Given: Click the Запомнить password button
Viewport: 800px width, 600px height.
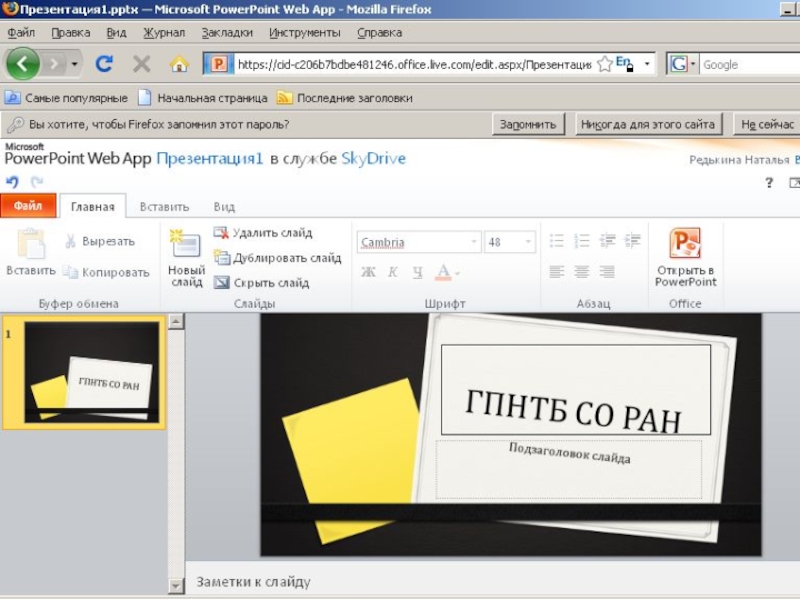Looking at the screenshot, I should point(528,125).
